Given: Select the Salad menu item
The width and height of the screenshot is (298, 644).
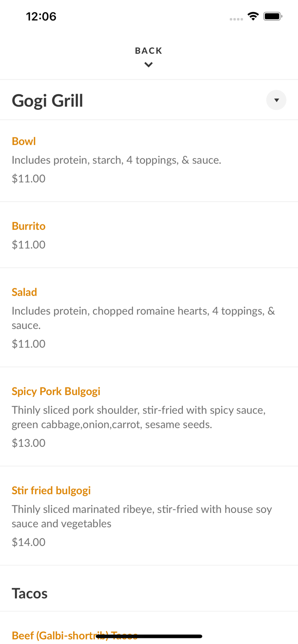Looking at the screenshot, I should click(x=24, y=292).
